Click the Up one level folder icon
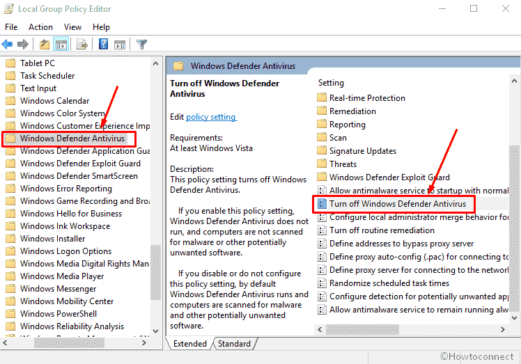 pos(44,44)
